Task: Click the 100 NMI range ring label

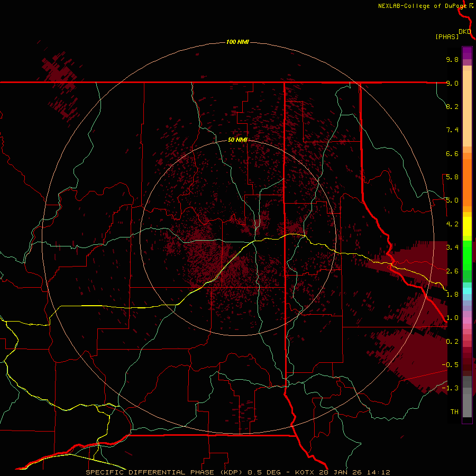Action: pyautogui.click(x=237, y=42)
